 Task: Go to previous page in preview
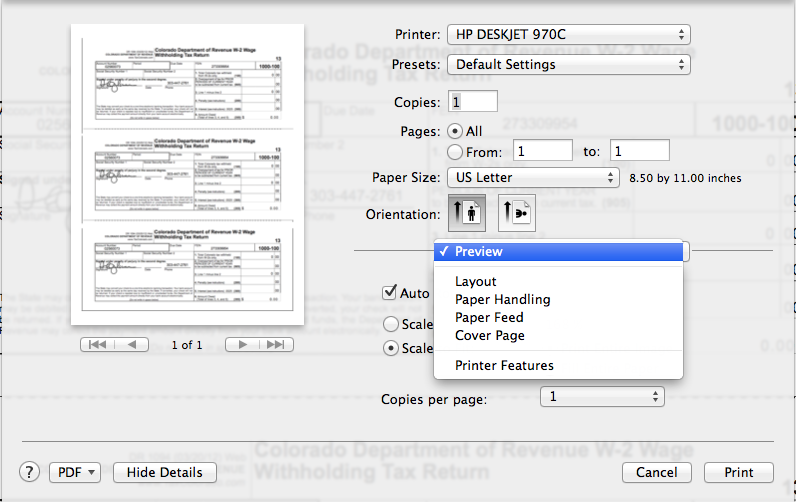pyautogui.click(x=132, y=345)
